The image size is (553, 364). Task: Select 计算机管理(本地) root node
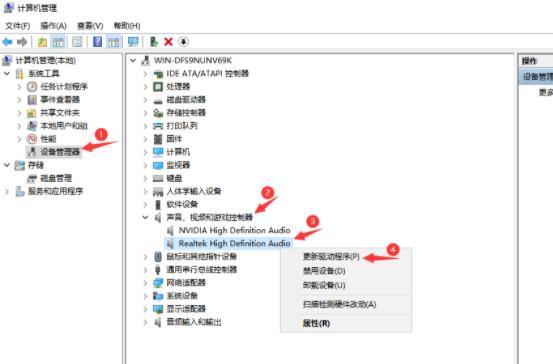pyautogui.click(x=45, y=60)
